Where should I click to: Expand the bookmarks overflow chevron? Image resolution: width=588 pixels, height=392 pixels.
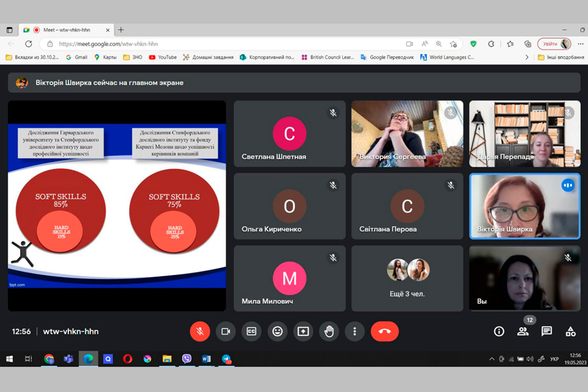pyautogui.click(x=527, y=57)
